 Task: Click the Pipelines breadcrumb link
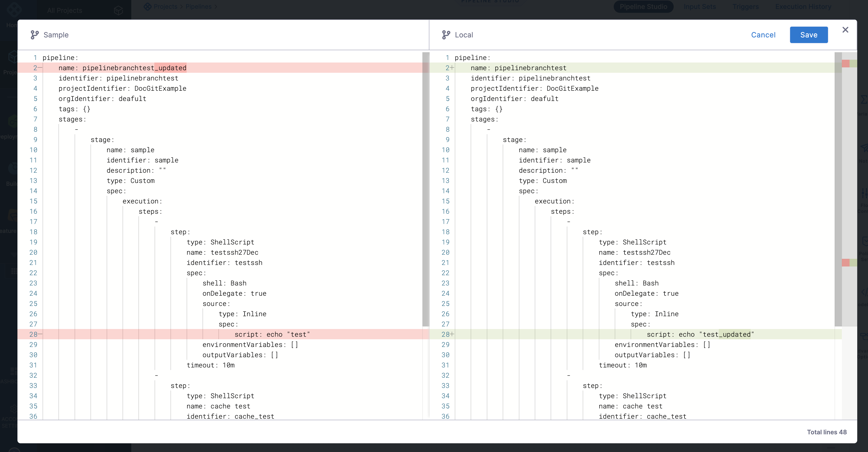click(198, 7)
